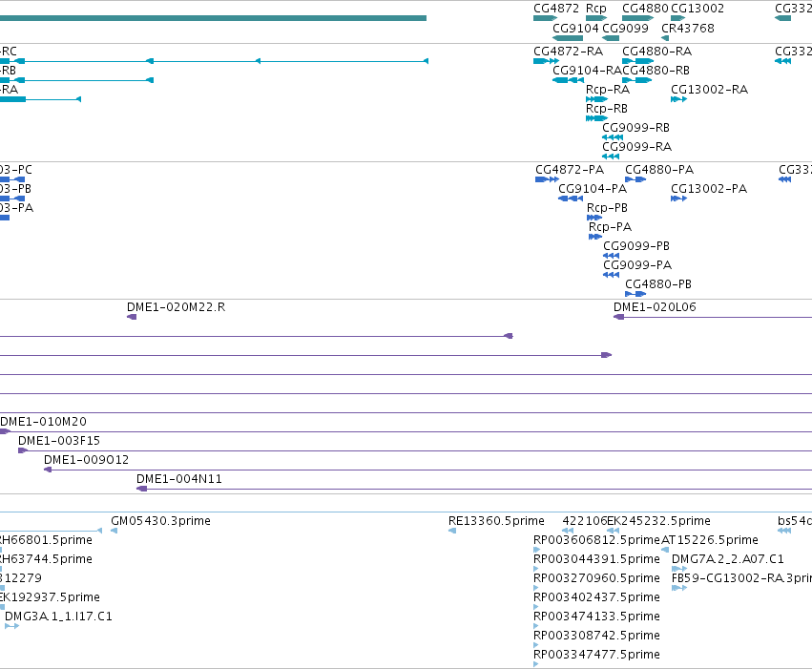The image size is (812, 669).
Task: Click the DME1-020M22.R clone marker
Action: 132,317
